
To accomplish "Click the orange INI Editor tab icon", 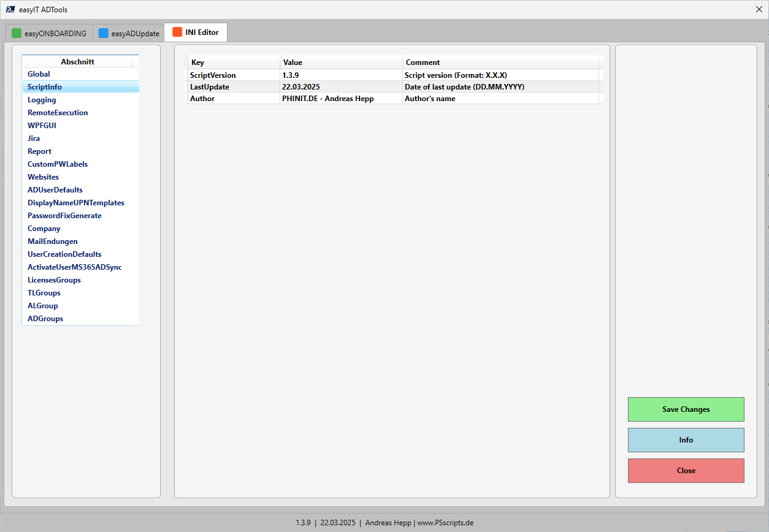I will pyautogui.click(x=177, y=32).
